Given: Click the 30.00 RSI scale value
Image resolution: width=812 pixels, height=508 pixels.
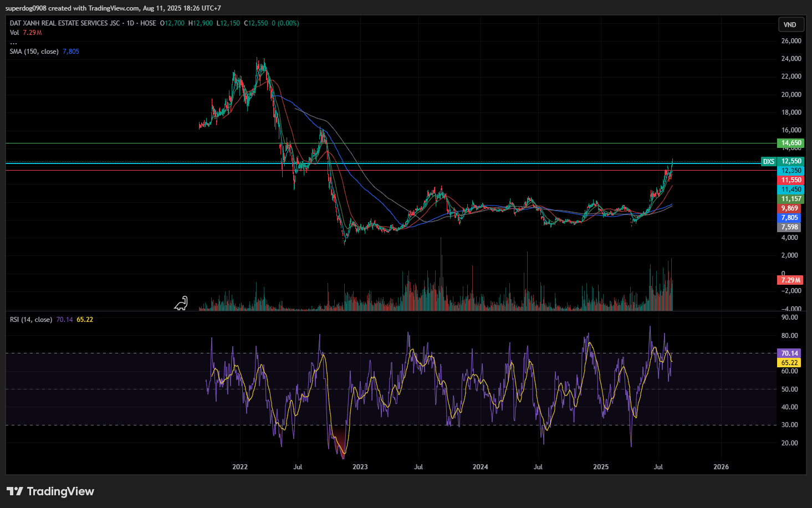Looking at the screenshot, I should click(x=790, y=425).
